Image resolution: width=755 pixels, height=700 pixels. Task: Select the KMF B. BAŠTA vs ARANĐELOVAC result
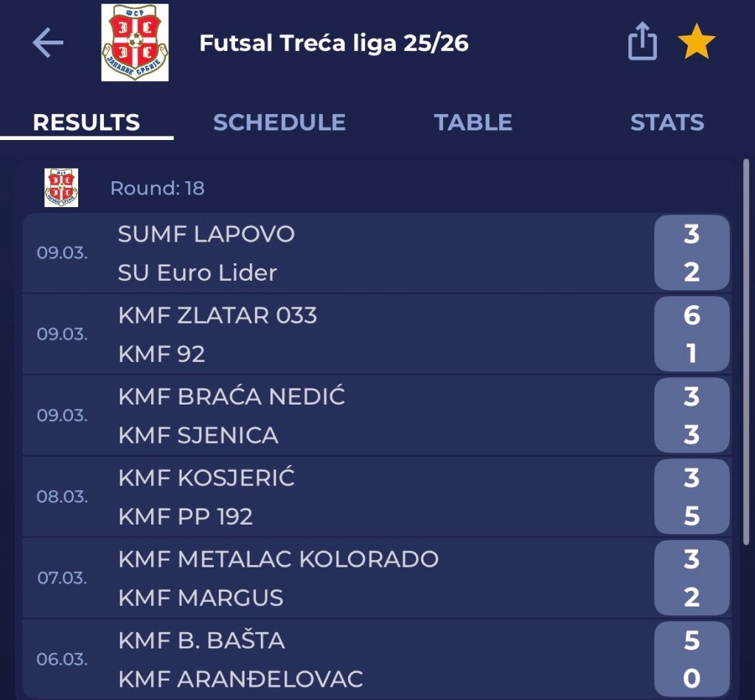coord(332,659)
